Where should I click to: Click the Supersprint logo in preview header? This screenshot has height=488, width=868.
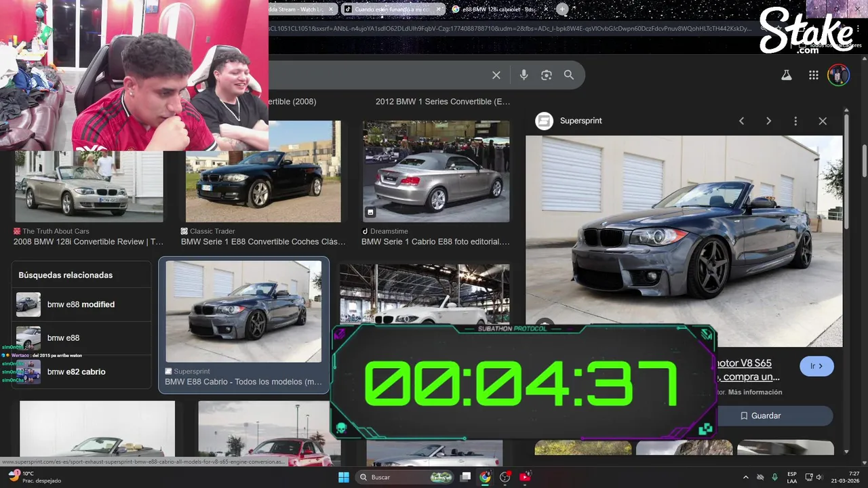click(544, 121)
